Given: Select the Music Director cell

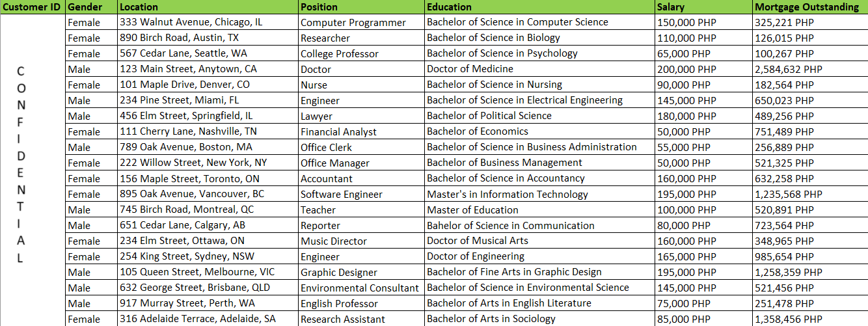Looking at the screenshot, I should 361,241.
